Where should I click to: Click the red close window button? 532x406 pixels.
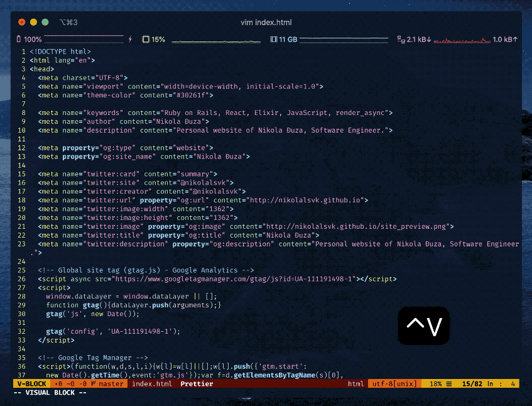click(x=22, y=23)
